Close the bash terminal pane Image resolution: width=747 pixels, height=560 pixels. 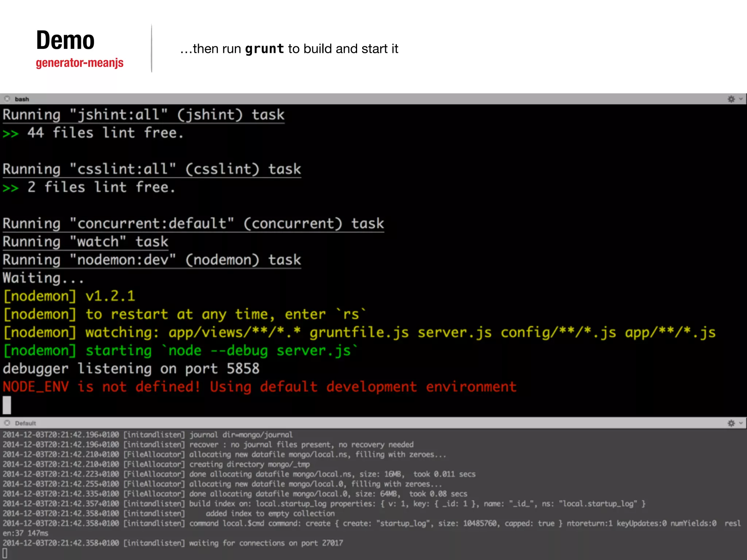(x=7, y=99)
